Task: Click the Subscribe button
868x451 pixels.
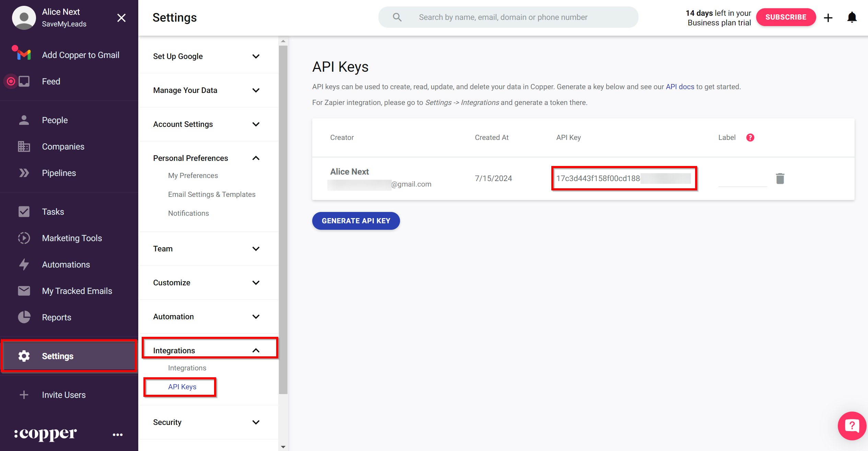Action: [x=786, y=17]
